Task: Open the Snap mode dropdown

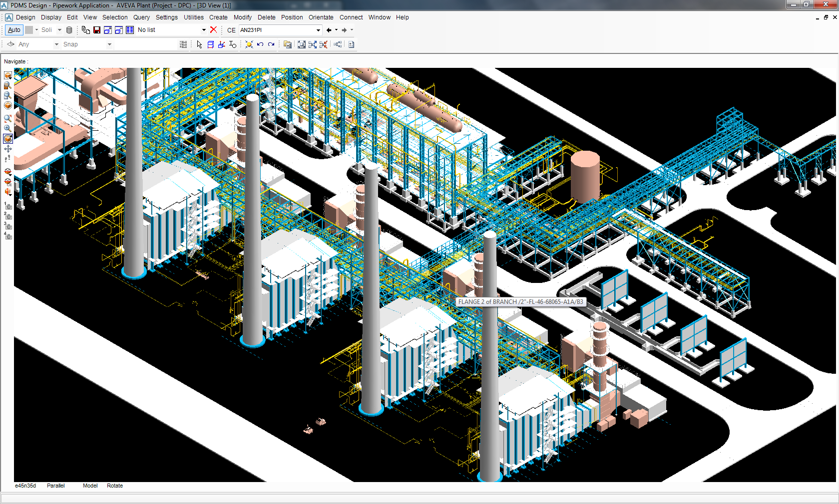Action: pyautogui.click(x=109, y=44)
